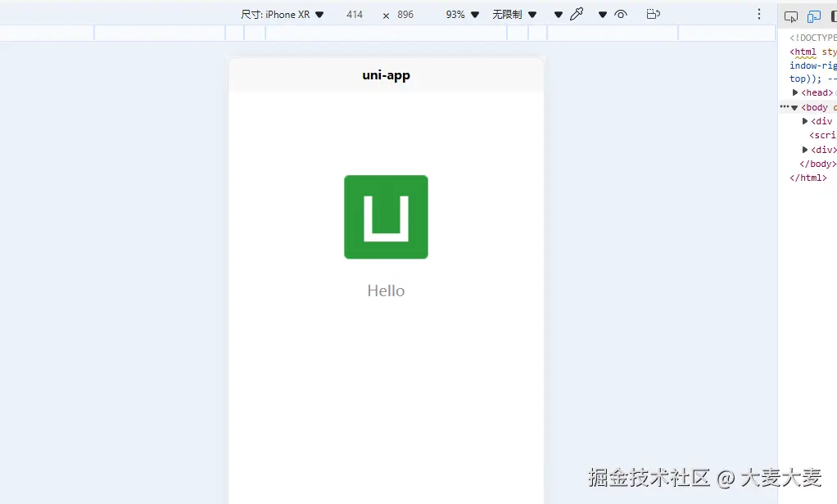Edit the 896 height field

click(405, 15)
